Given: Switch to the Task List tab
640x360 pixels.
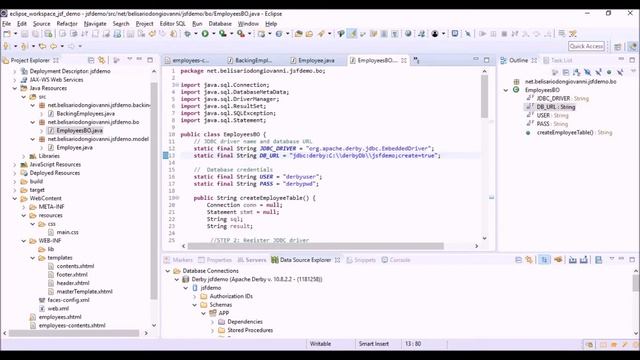Looking at the screenshot, I should (x=558, y=60).
